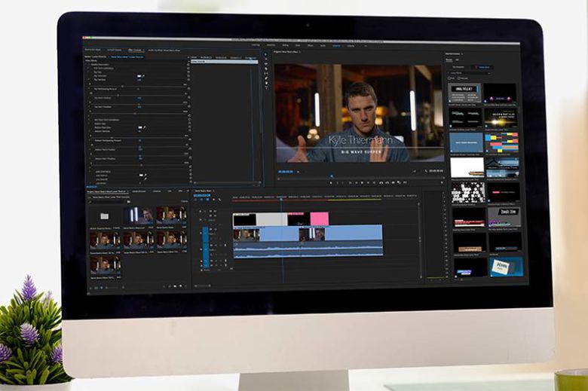
Task: Click the timeline playhead marker on the ruler
Action: pyautogui.click(x=282, y=199)
